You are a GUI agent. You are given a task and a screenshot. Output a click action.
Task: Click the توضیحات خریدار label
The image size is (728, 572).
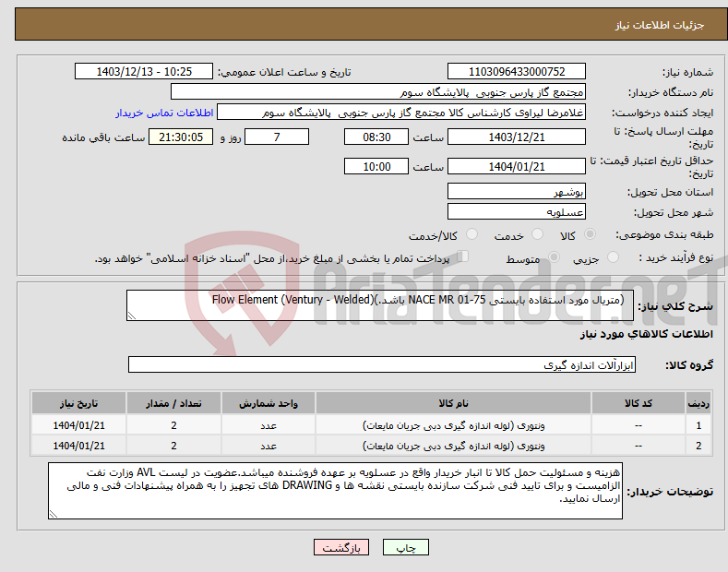[x=670, y=491]
